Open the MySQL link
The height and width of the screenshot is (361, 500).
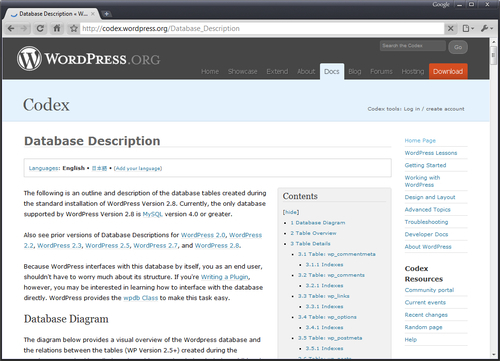(152, 214)
